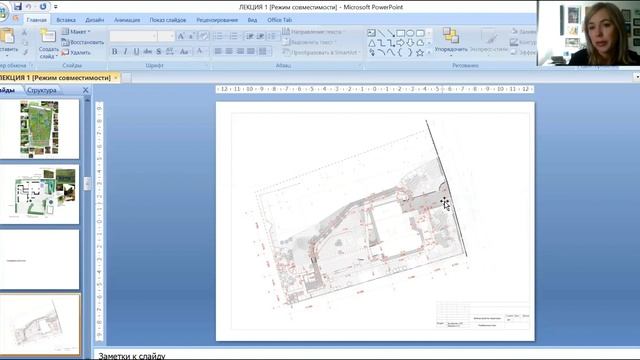
Task: Toggle Justify text alignment
Action: point(251,51)
